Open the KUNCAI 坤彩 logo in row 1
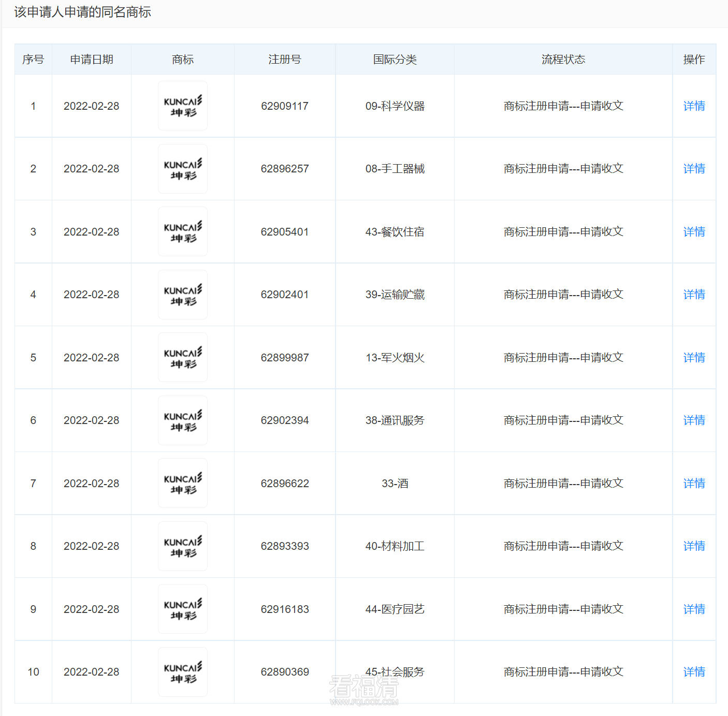 pos(182,106)
